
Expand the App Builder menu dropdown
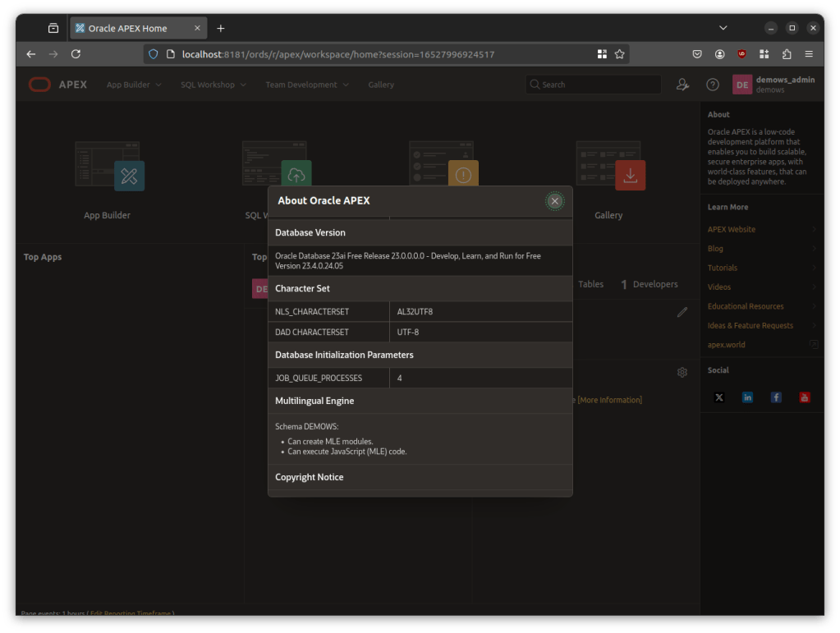pyautogui.click(x=134, y=85)
